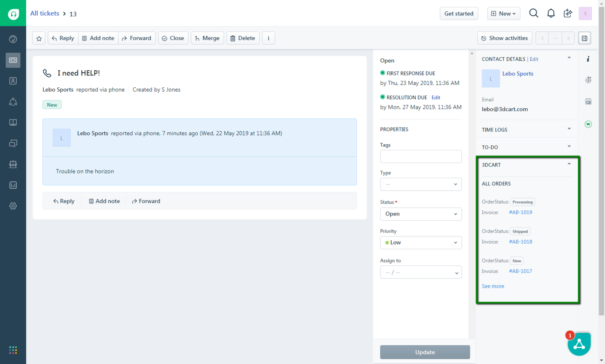Open the Status dropdown set to Open
Screen dimensions: 605x364
[x=420, y=214]
